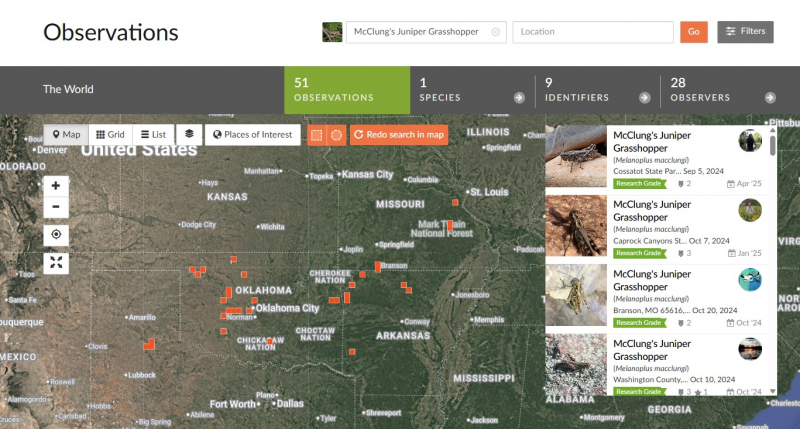Click the Oklahoma City label on map
The width and height of the screenshot is (800, 429).
point(287,308)
